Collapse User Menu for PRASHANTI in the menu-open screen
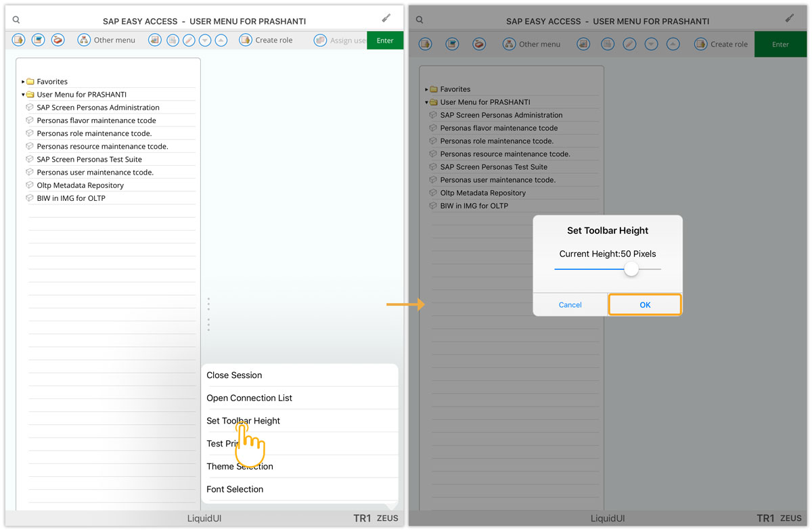This screenshot has height=531, width=812. [23, 95]
